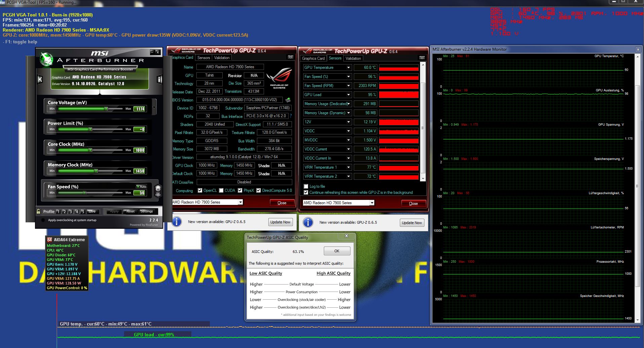Click Update Now in left GPU-Z

click(280, 222)
